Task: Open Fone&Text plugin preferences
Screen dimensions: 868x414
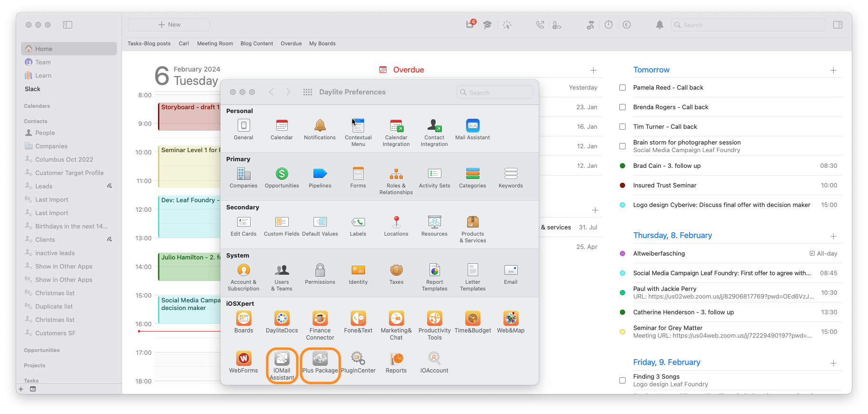Action: point(358,318)
